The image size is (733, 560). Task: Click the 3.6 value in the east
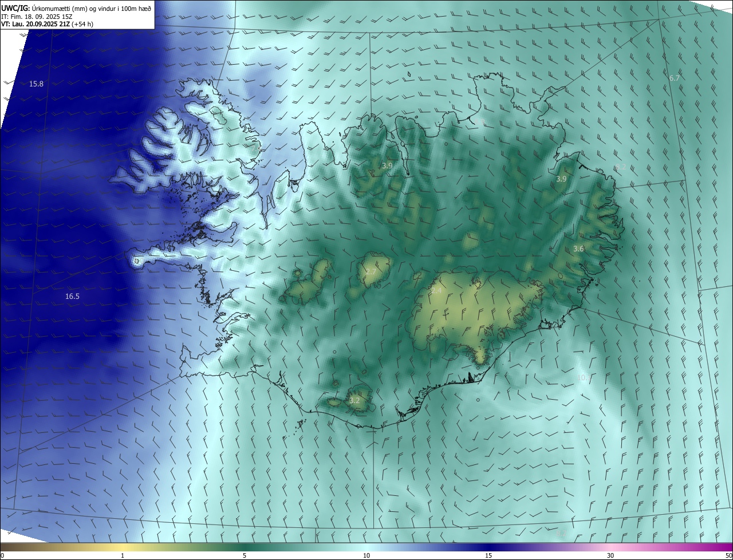(x=578, y=249)
